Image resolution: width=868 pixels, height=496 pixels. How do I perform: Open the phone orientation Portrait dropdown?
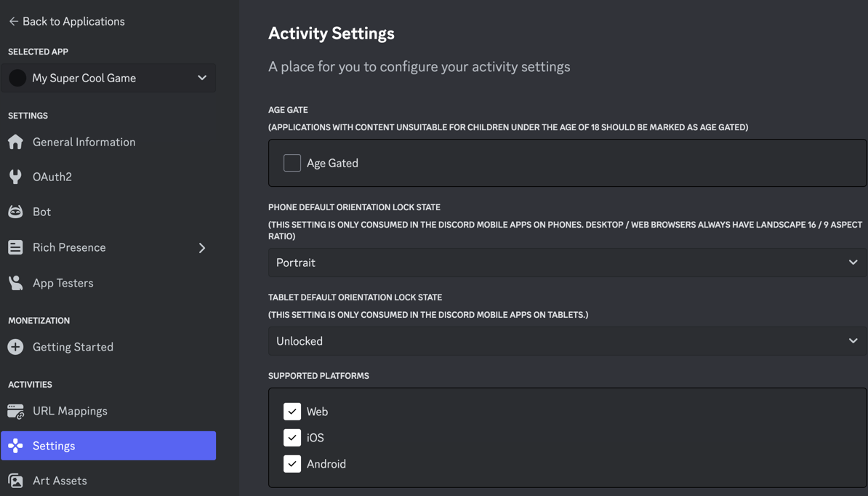point(567,263)
